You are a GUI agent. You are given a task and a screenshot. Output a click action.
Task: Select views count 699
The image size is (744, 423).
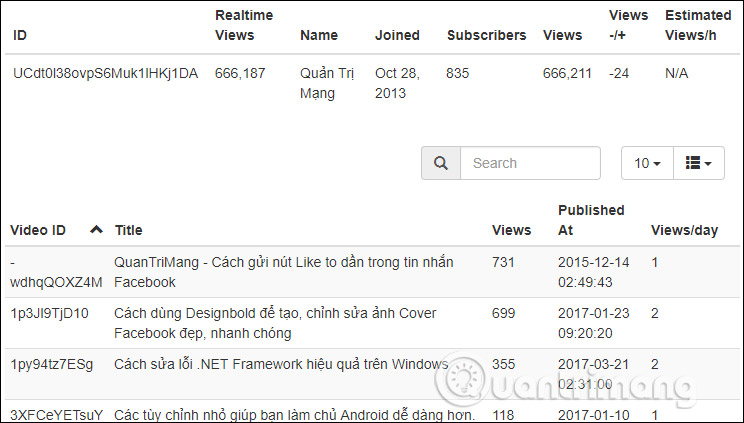coord(503,313)
